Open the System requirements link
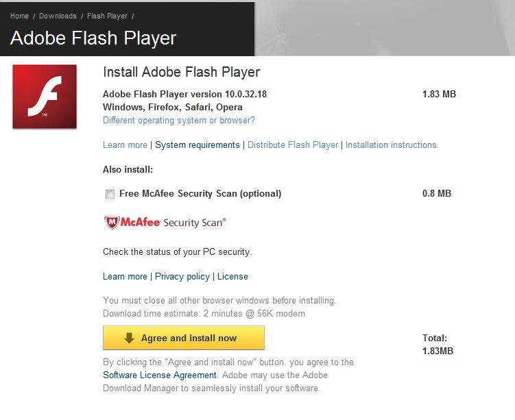 [x=197, y=145]
